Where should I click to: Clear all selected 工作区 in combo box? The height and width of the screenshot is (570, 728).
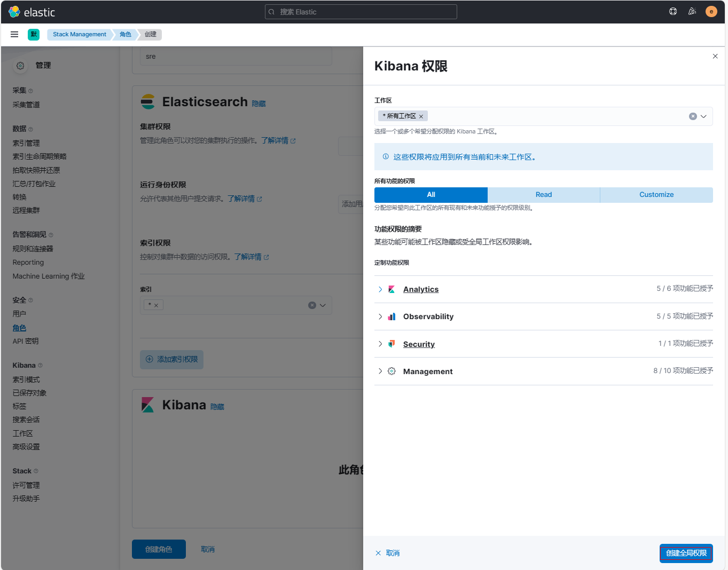693,116
